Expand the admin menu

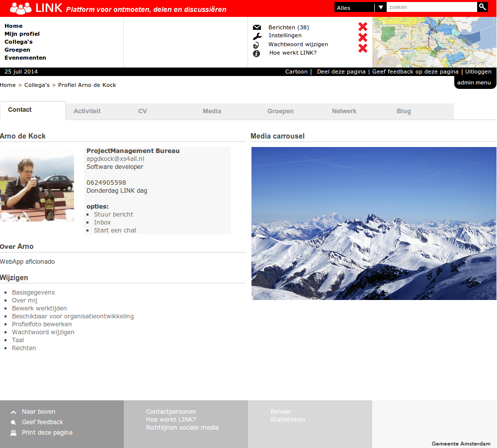[474, 83]
